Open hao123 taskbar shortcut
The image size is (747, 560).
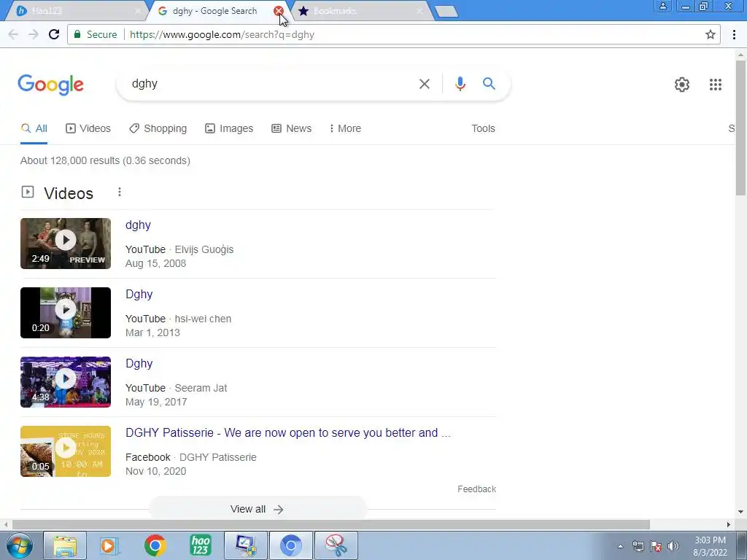pyautogui.click(x=201, y=545)
